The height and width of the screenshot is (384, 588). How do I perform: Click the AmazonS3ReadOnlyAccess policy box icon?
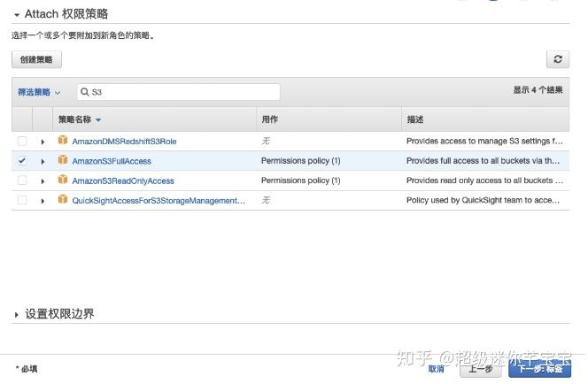pyautogui.click(x=63, y=180)
